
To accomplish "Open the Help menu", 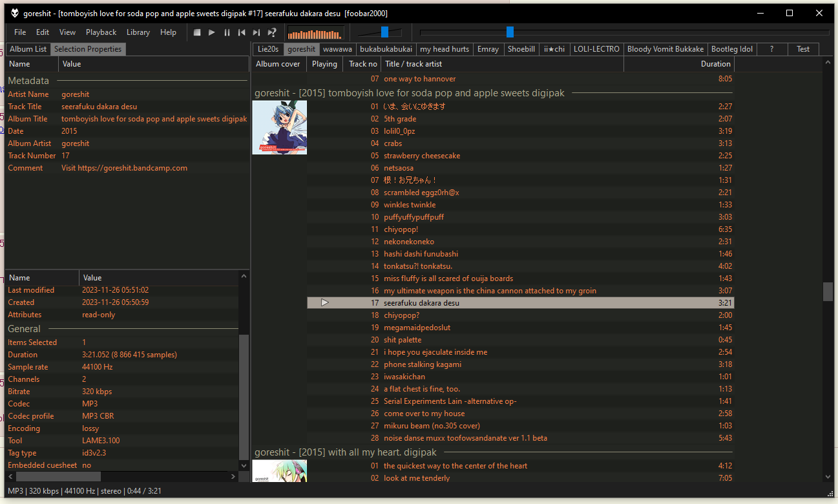I will pyautogui.click(x=168, y=32).
